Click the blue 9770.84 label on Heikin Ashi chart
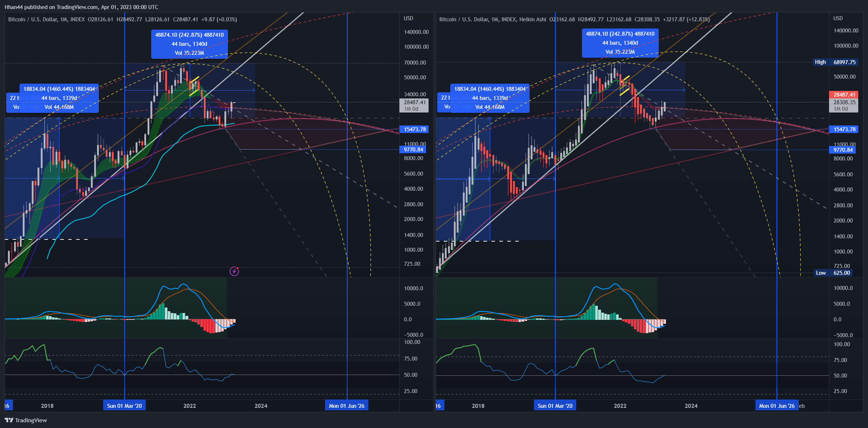This screenshot has width=868, height=428. [x=843, y=150]
